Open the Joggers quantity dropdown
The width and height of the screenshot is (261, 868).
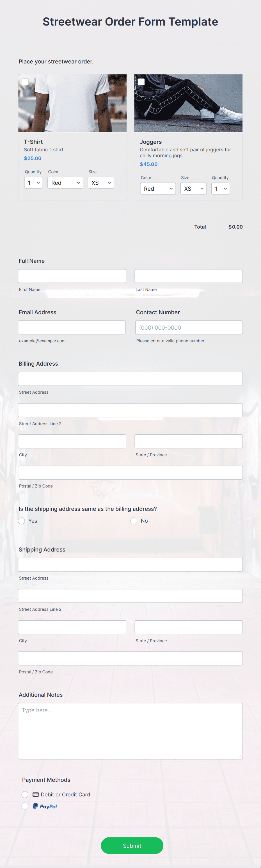pyautogui.click(x=220, y=188)
